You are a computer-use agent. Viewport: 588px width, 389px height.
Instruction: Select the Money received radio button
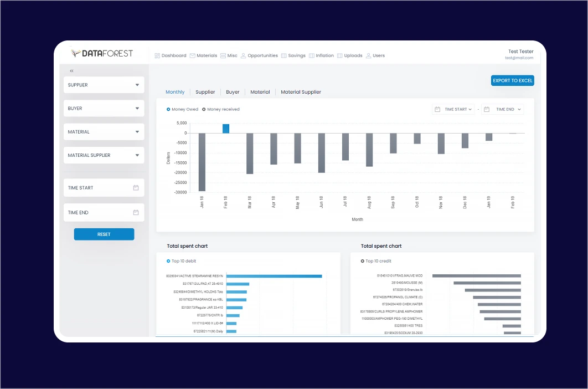pyautogui.click(x=204, y=109)
